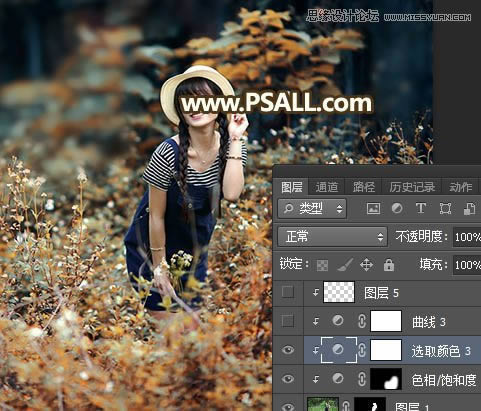Lock all padlock icon
481x411 pixels.
(389, 265)
